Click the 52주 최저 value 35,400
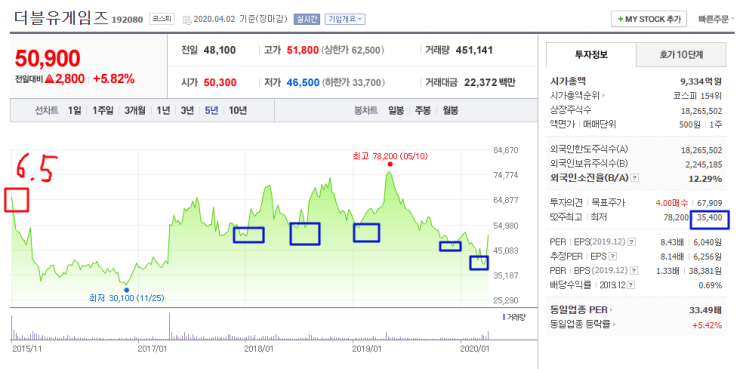The width and height of the screenshot is (743, 369). coord(709,218)
